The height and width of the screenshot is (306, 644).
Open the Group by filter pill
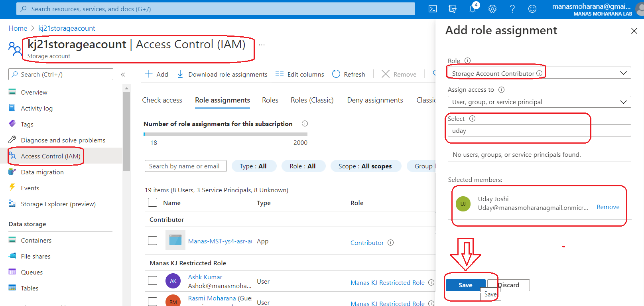click(x=421, y=166)
